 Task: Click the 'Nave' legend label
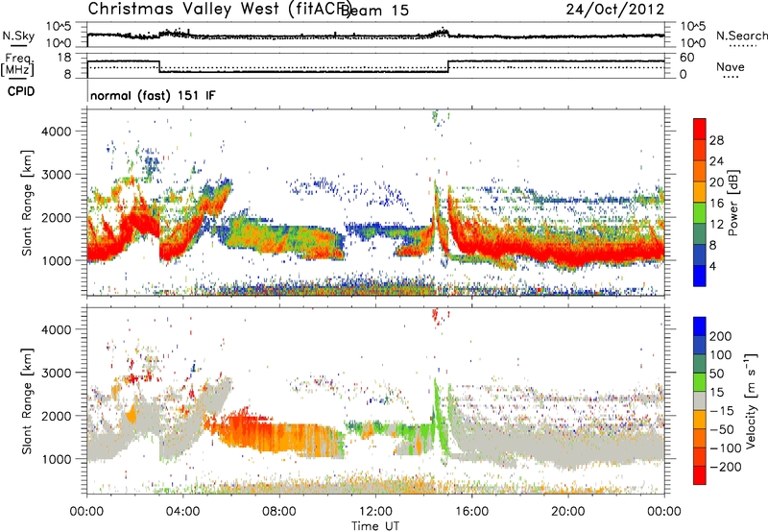pos(730,66)
